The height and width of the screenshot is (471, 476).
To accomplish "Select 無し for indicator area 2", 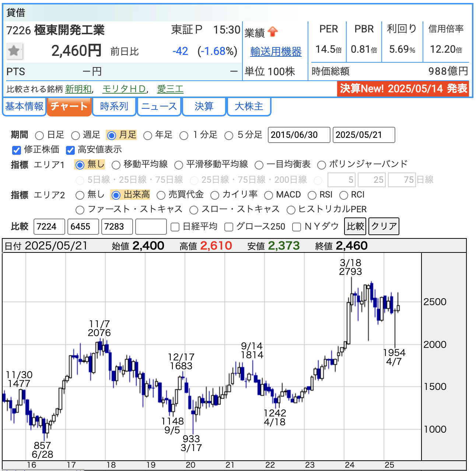I will (x=80, y=195).
